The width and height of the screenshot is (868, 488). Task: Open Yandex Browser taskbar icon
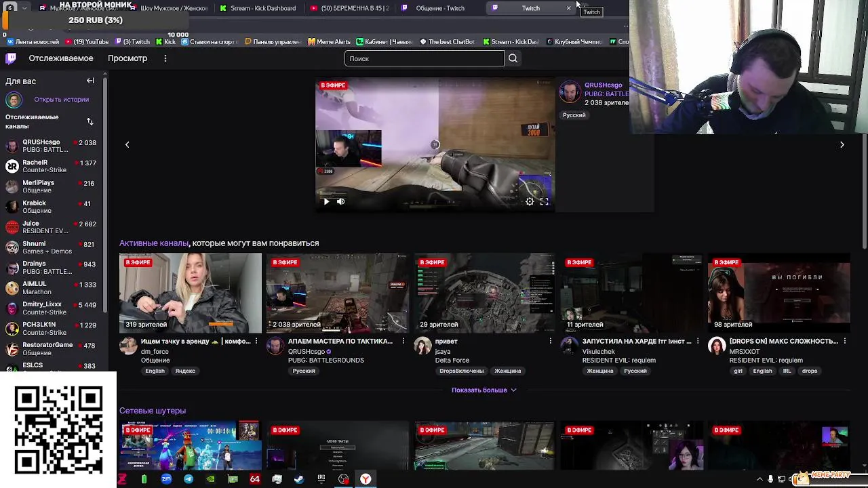[x=366, y=479]
